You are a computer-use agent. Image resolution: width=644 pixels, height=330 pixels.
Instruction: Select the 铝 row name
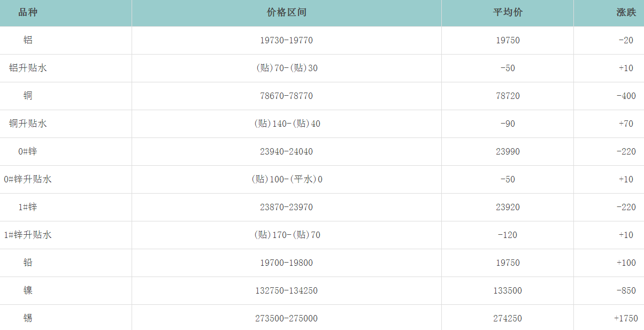(x=28, y=40)
